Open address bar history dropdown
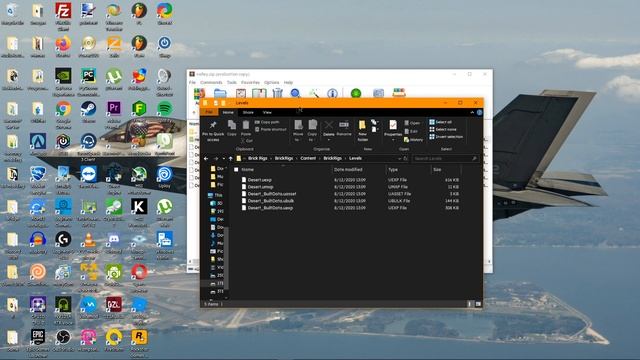 click(x=399, y=158)
